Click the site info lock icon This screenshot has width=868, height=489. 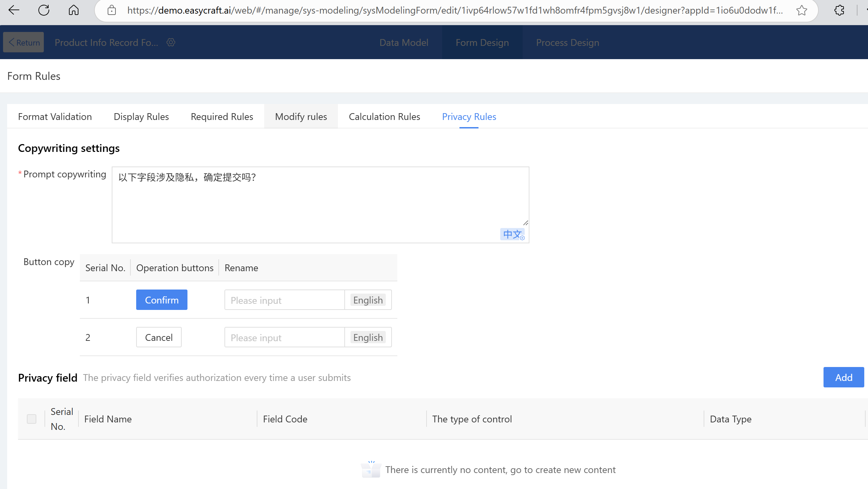click(x=111, y=10)
